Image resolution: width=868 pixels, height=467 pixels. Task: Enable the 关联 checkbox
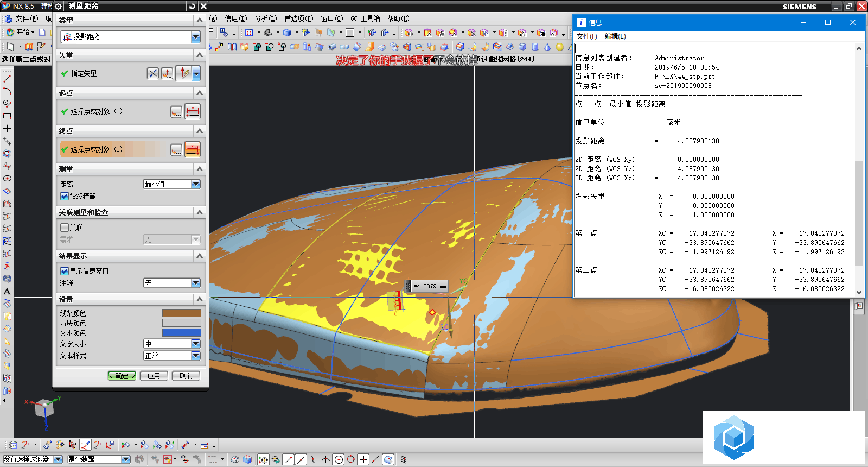pos(65,228)
